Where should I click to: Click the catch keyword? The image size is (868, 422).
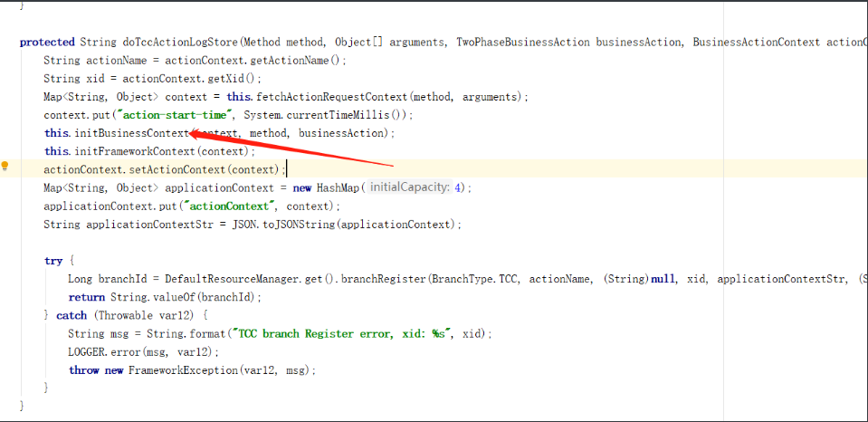click(72, 316)
